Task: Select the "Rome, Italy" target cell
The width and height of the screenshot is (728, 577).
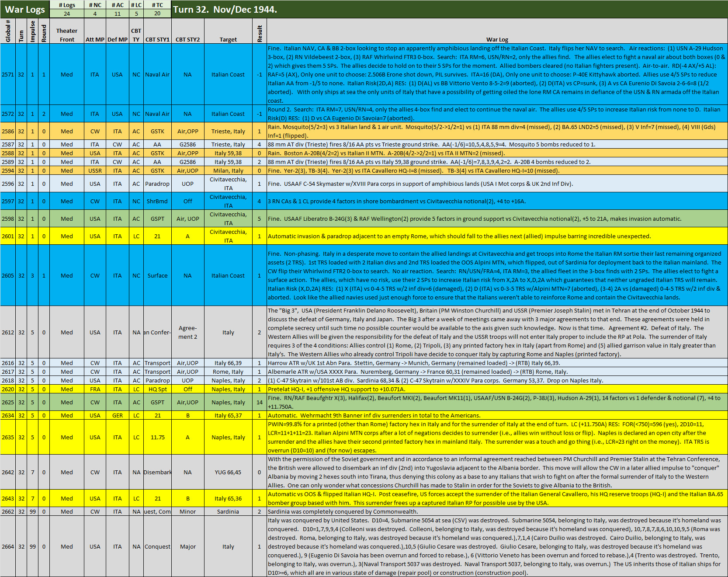Action: pyautogui.click(x=228, y=372)
